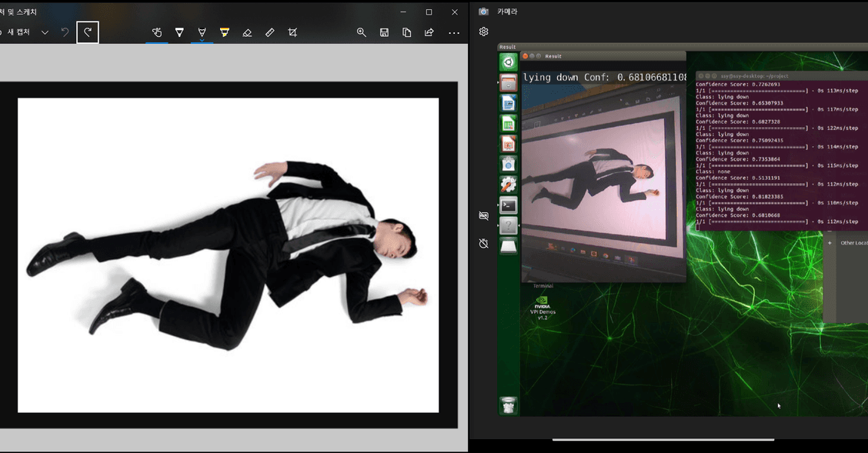Viewport: 868px width, 453px height.
Task: Toggle touch writing mode
Action: 157,32
